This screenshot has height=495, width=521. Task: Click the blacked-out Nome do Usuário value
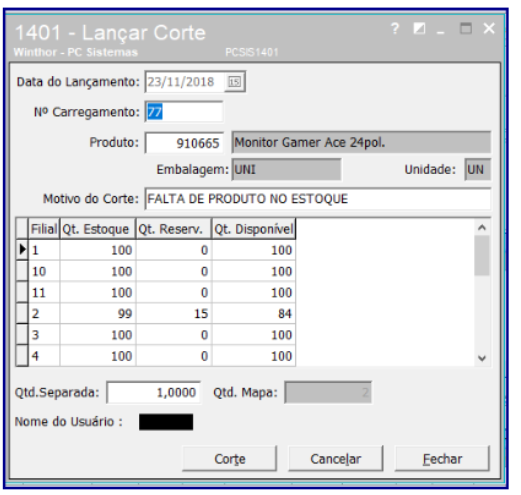(x=166, y=422)
